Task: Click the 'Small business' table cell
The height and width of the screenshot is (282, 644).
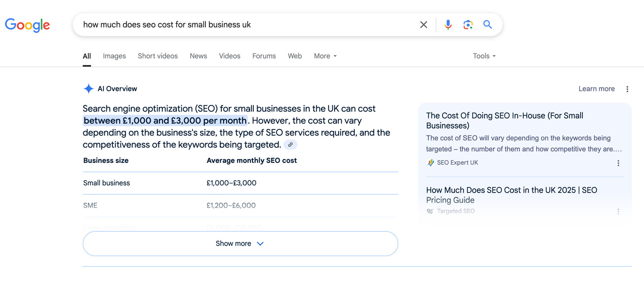Action: [x=106, y=183]
